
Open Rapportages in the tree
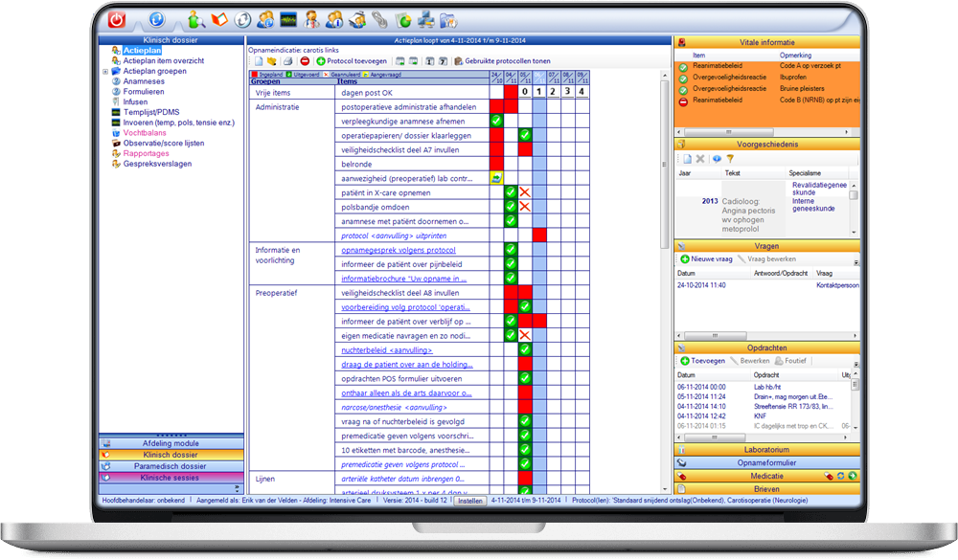pos(146,153)
